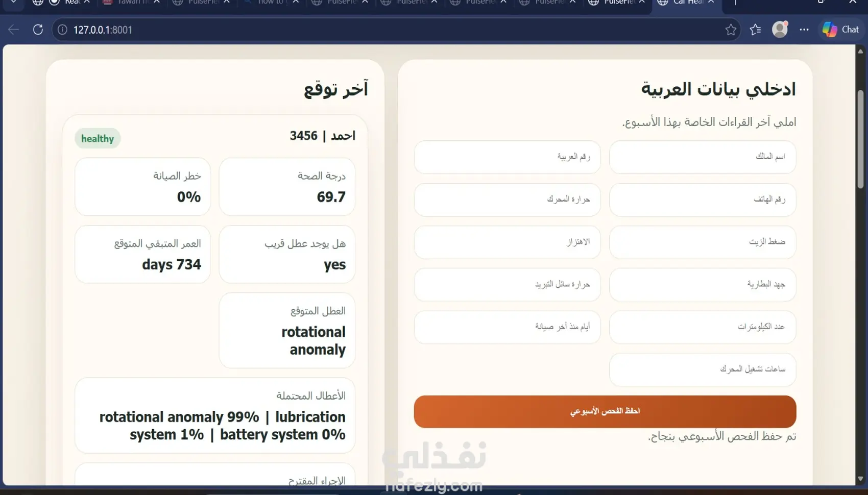
Task: Click the health score value "69.7"
Action: [x=331, y=197]
